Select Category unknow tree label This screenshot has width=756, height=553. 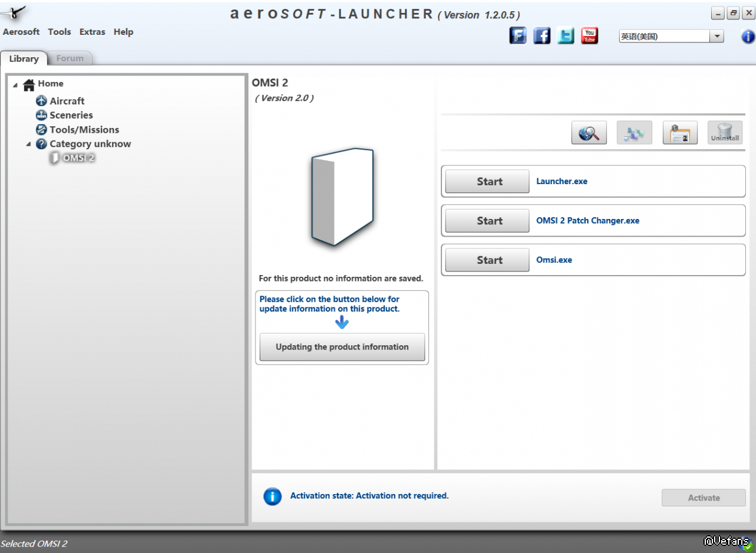90,144
